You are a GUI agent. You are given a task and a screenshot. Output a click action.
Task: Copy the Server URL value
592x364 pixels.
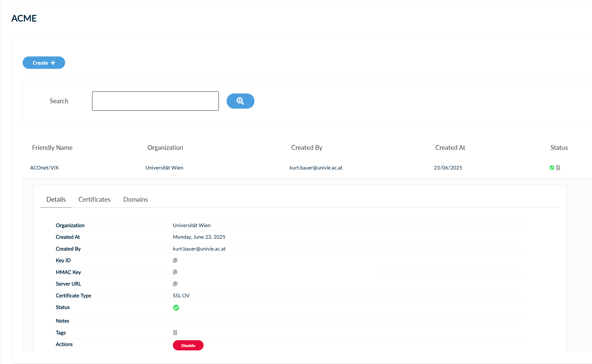pos(175,284)
